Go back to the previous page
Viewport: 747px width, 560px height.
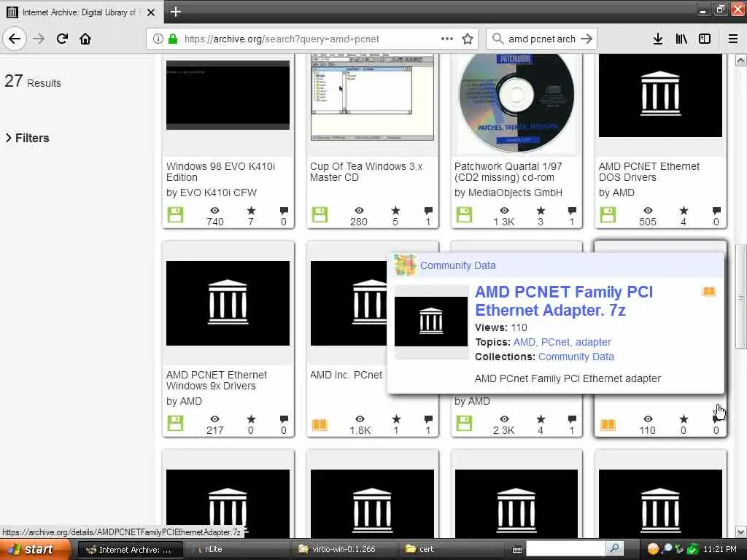coord(15,39)
